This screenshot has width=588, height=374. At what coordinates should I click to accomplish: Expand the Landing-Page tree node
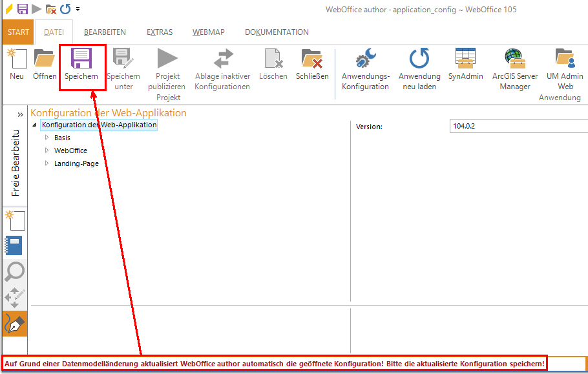(47, 163)
